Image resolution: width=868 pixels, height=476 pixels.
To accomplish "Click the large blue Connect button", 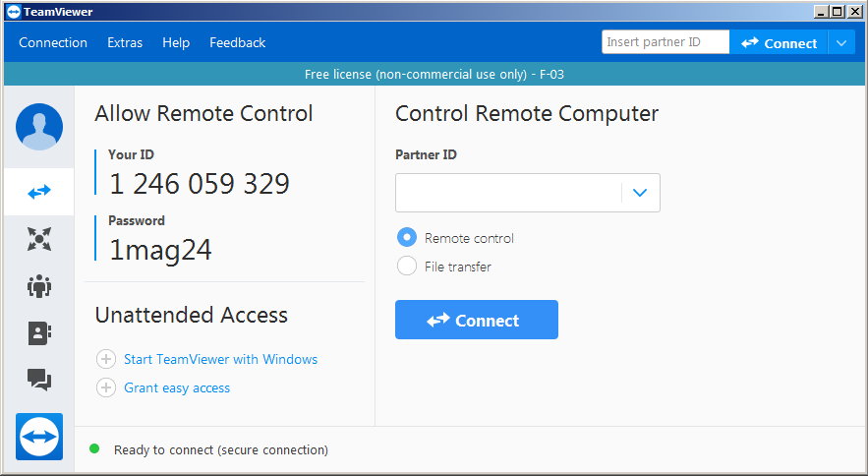I will pyautogui.click(x=477, y=320).
